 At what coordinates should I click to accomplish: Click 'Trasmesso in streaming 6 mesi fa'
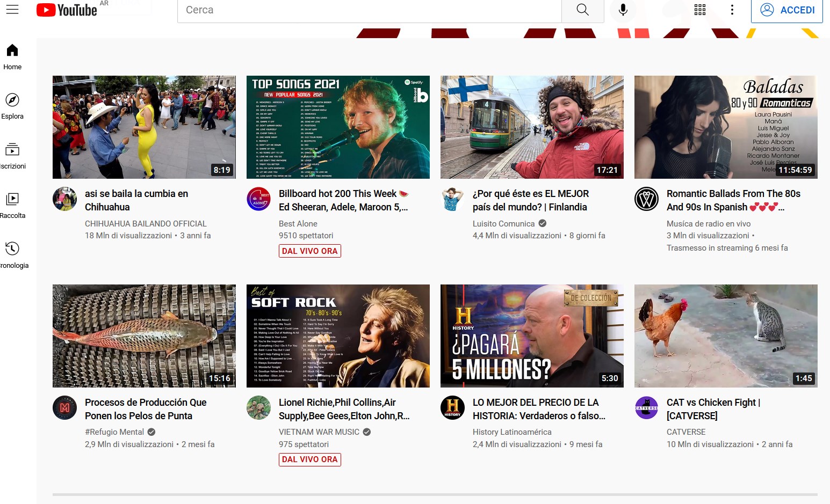(727, 248)
